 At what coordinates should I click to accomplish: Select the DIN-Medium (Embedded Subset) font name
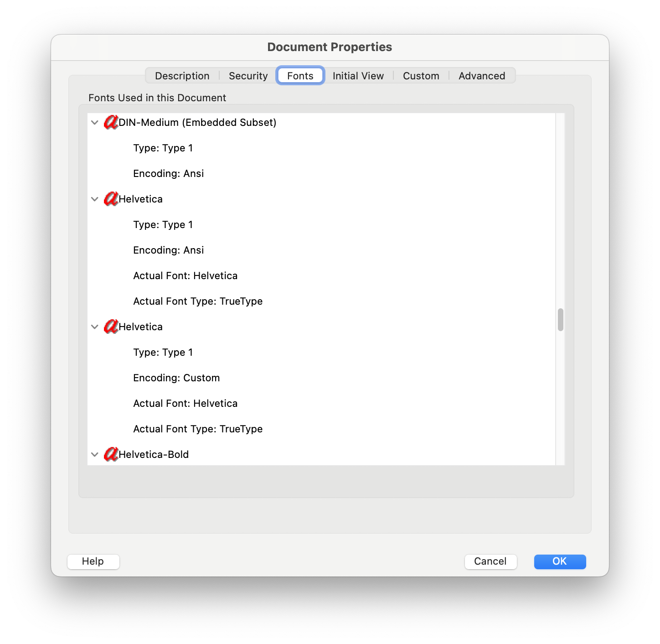pyautogui.click(x=197, y=122)
